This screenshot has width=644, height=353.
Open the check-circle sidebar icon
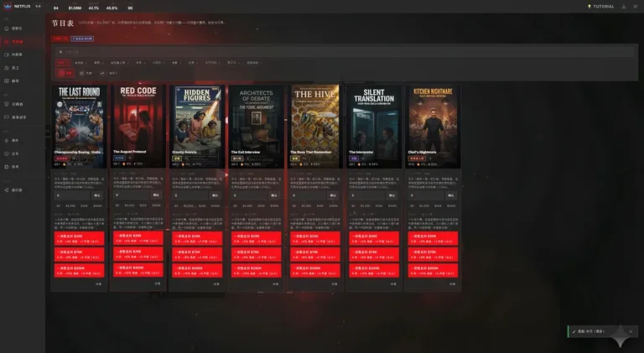point(7,153)
